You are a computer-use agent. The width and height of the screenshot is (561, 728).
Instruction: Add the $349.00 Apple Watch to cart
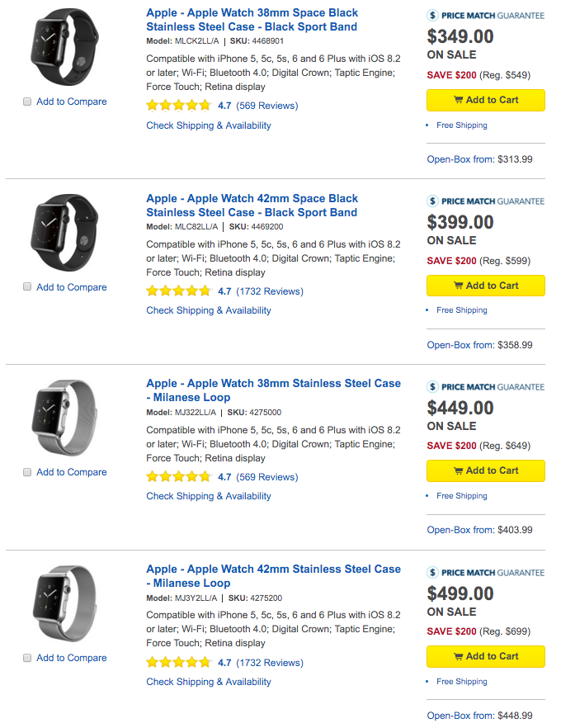click(486, 101)
